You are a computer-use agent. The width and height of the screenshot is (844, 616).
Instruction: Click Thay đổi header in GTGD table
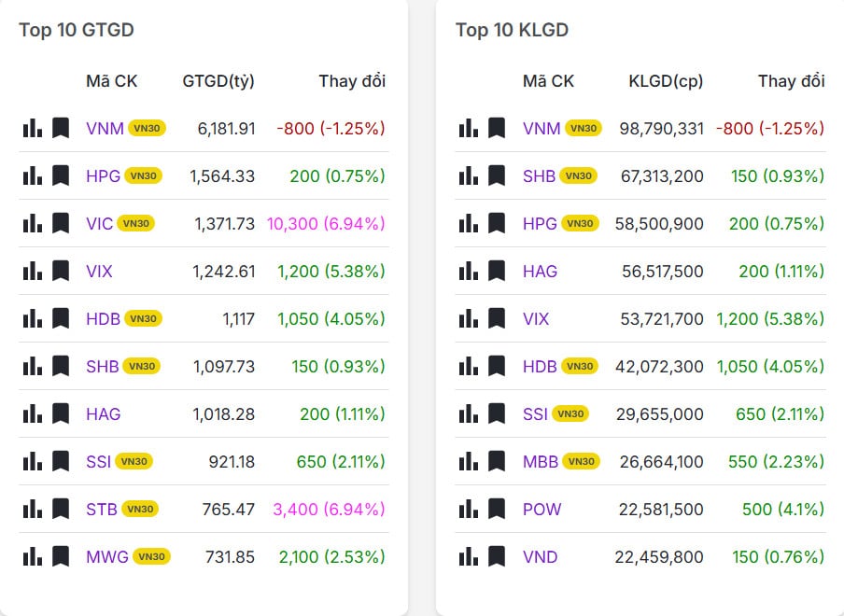352,81
